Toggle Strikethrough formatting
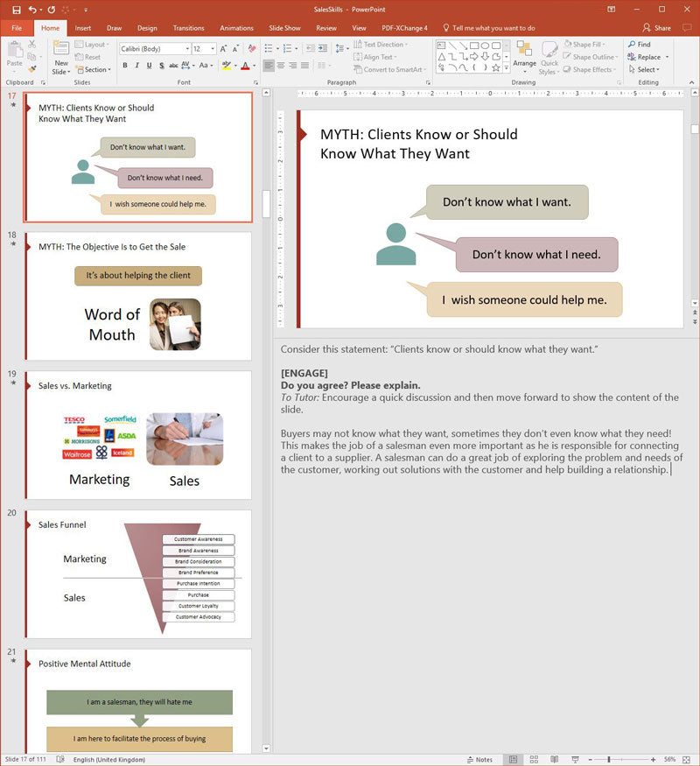This screenshot has height=766, width=700. coord(173,65)
